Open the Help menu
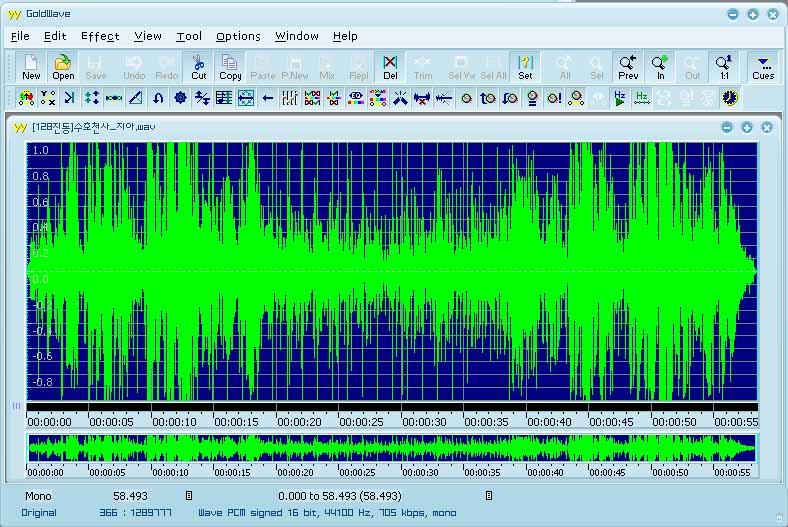 (x=345, y=36)
